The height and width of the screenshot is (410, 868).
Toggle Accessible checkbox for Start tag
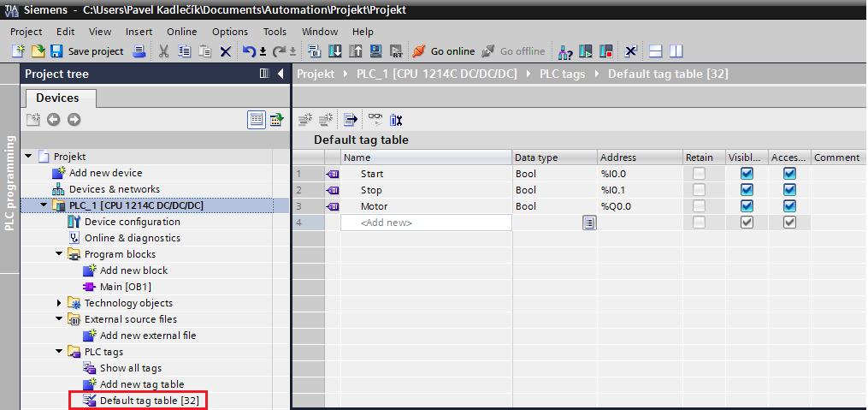pyautogui.click(x=790, y=174)
